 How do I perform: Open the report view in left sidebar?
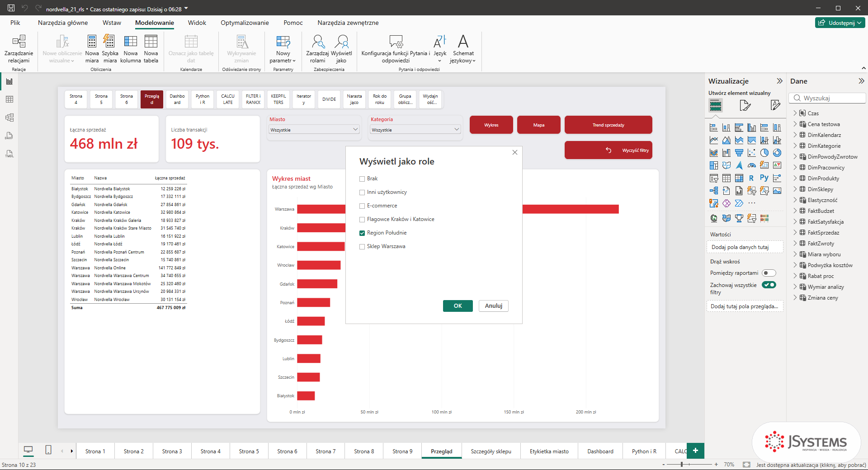tap(9, 81)
